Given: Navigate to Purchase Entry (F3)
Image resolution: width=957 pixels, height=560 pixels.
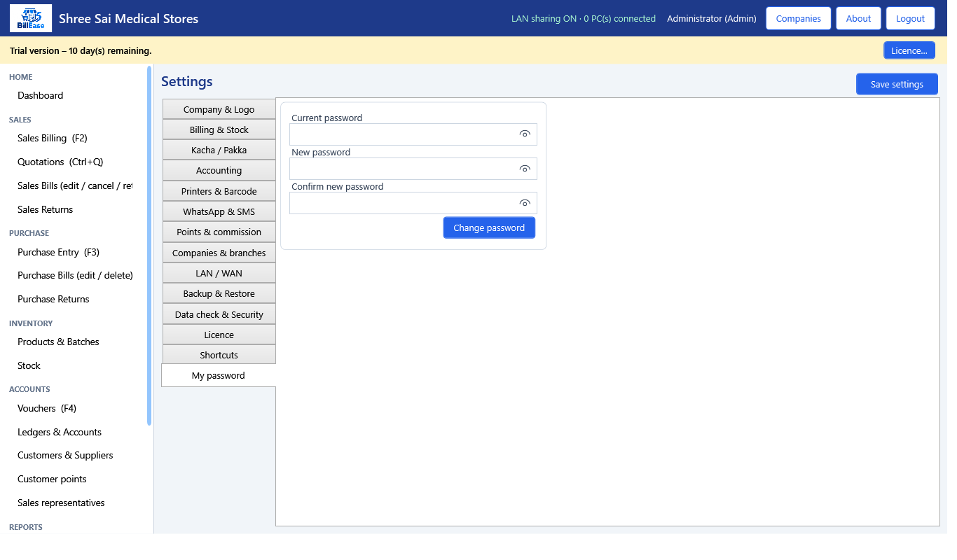Looking at the screenshot, I should (x=59, y=253).
